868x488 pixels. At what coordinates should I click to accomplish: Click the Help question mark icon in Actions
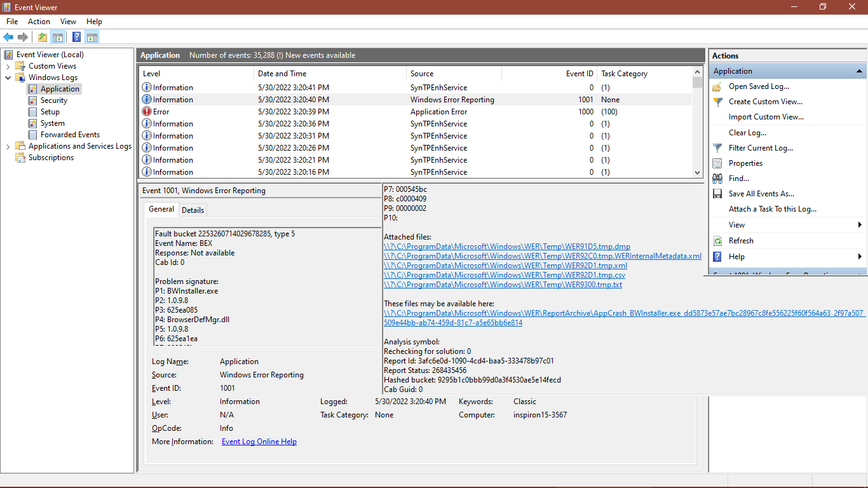click(717, 257)
